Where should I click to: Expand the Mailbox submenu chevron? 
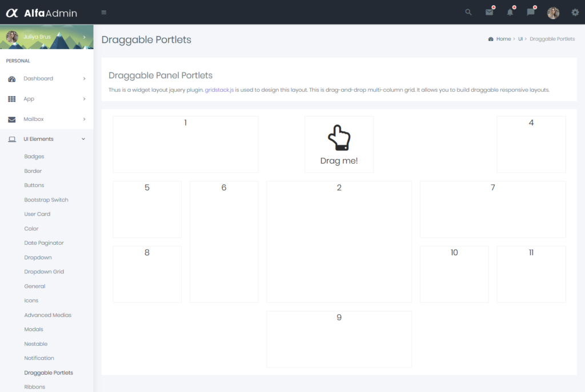[84, 119]
